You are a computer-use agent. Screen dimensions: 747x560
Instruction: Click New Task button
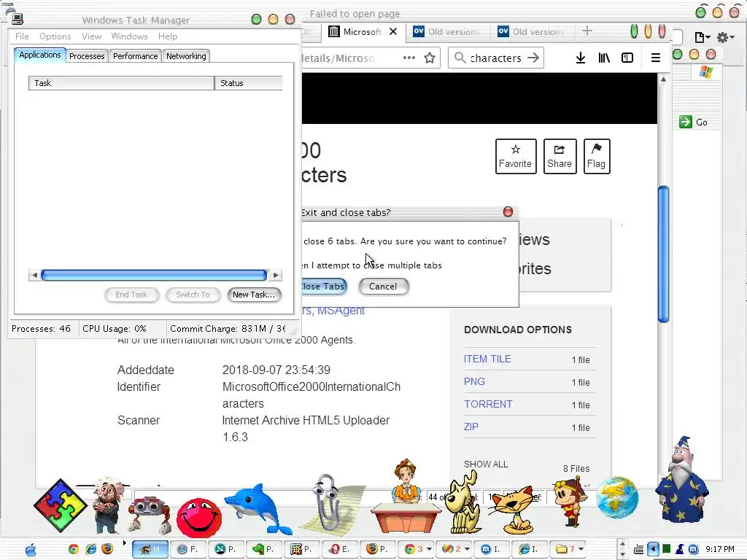point(254,295)
